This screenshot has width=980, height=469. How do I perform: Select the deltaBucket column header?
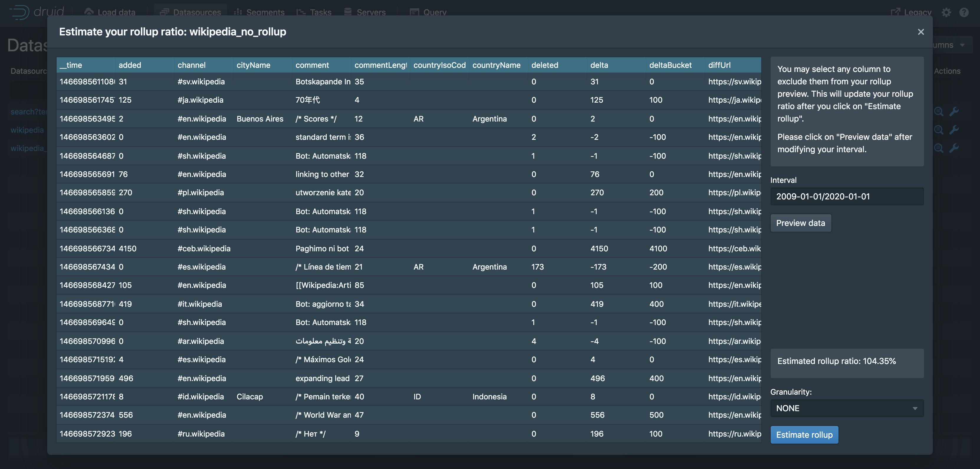pyautogui.click(x=670, y=65)
